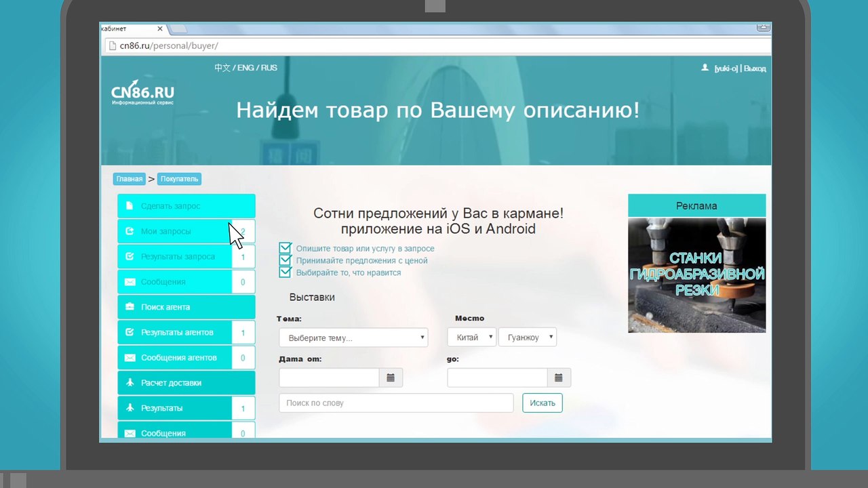Click the user profile icon next to yuki-o
This screenshot has width=868, height=488.
705,68
